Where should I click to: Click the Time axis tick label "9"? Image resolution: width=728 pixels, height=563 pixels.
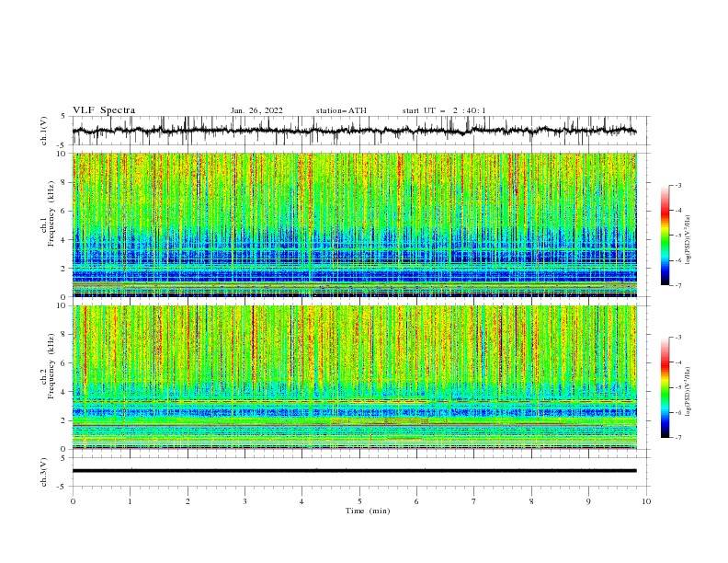coord(588,501)
